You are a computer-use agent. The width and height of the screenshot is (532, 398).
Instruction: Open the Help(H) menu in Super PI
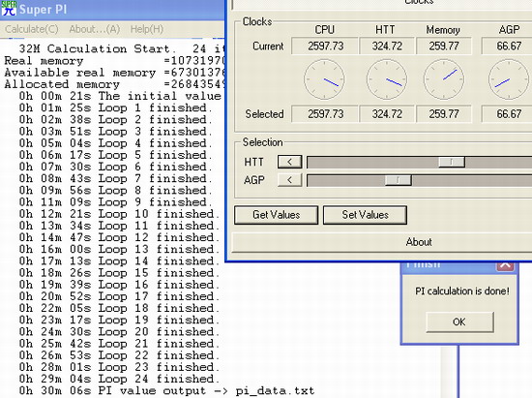[x=147, y=29]
